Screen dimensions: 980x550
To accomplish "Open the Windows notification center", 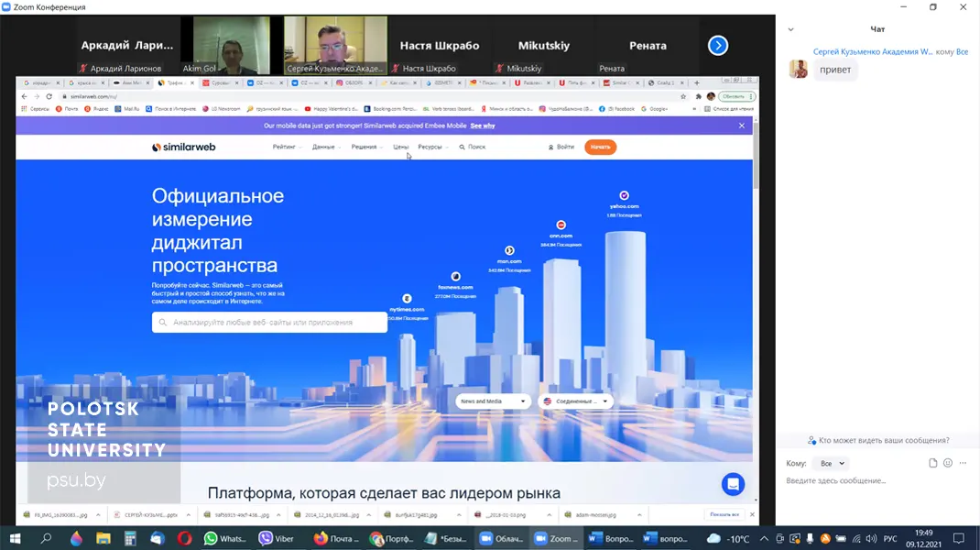I will coord(959,538).
